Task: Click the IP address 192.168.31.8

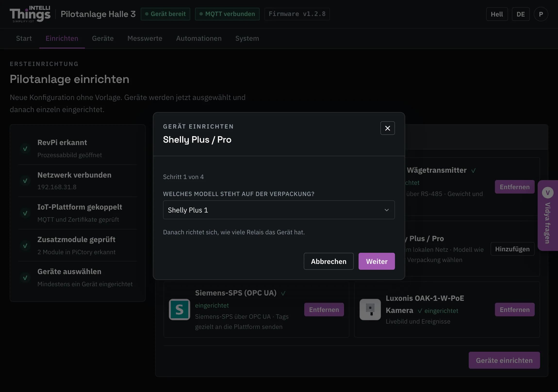Action: pos(57,187)
